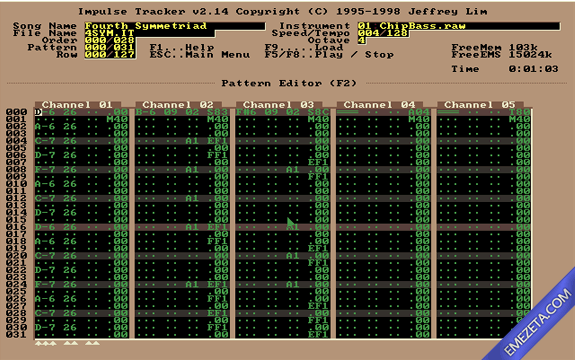Click A1 value on row 020 of Channel 03
The image size is (575, 360).
[293, 256]
